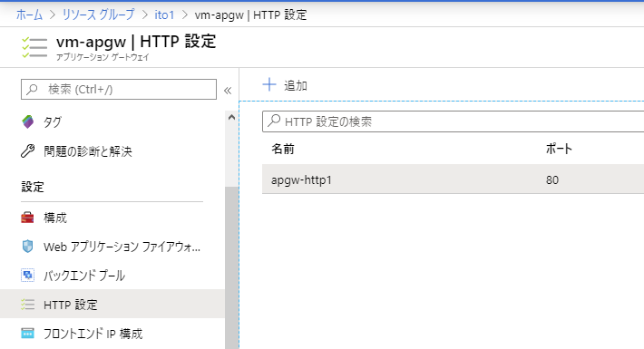Click the tag icon next to タグ
Viewport: 644px width, 349px height.
[x=27, y=122]
